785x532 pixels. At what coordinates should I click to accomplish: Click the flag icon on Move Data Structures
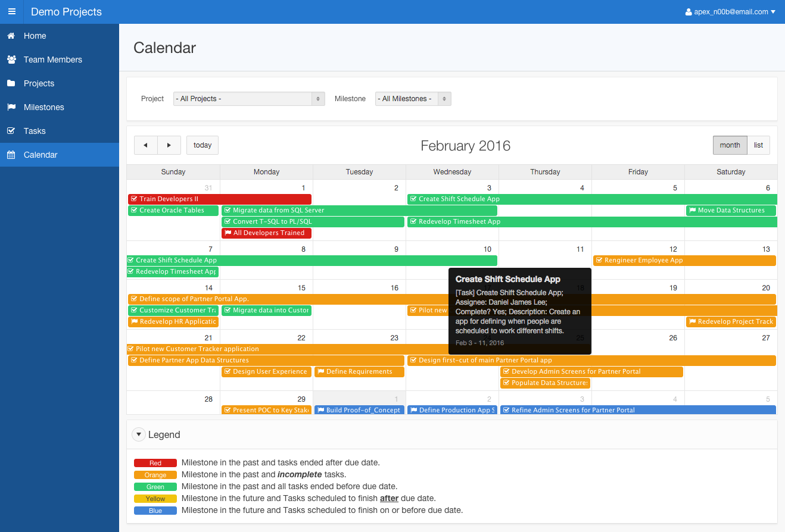tap(693, 210)
